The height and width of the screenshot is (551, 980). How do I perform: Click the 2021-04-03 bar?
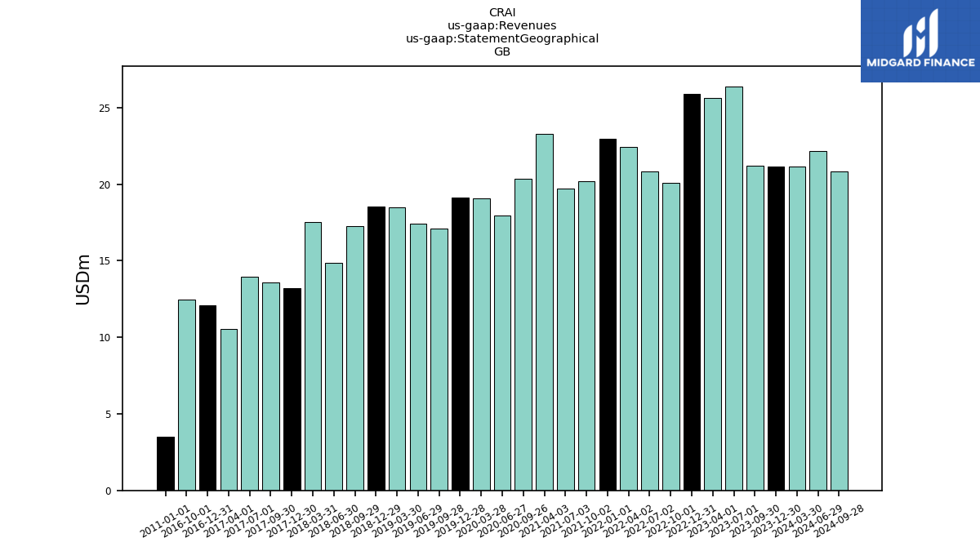coord(545,313)
